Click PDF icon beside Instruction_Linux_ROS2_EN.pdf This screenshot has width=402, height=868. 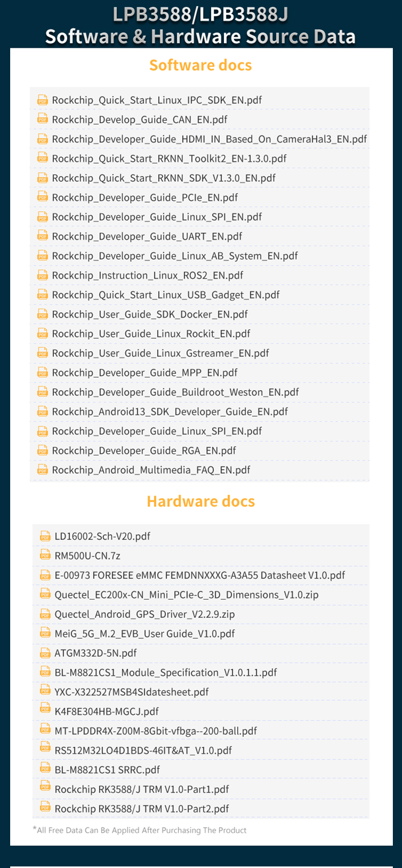click(42, 275)
